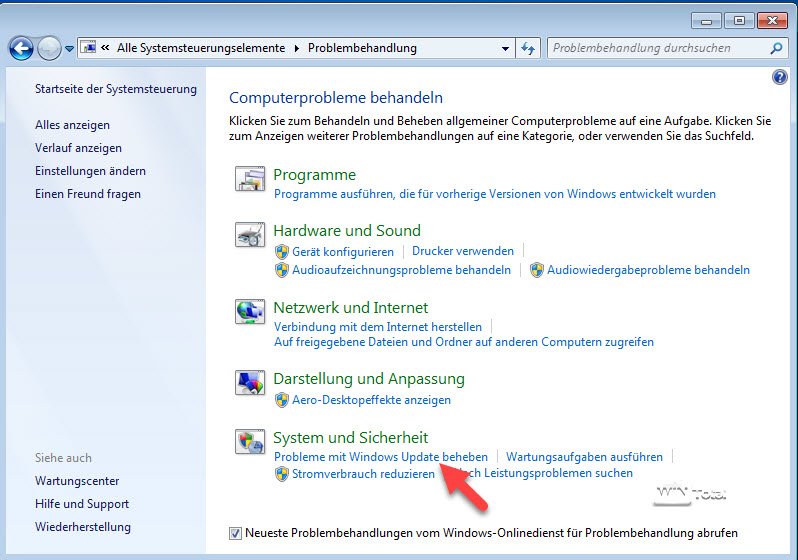Maximize the Problembehandlung window

coord(739,21)
